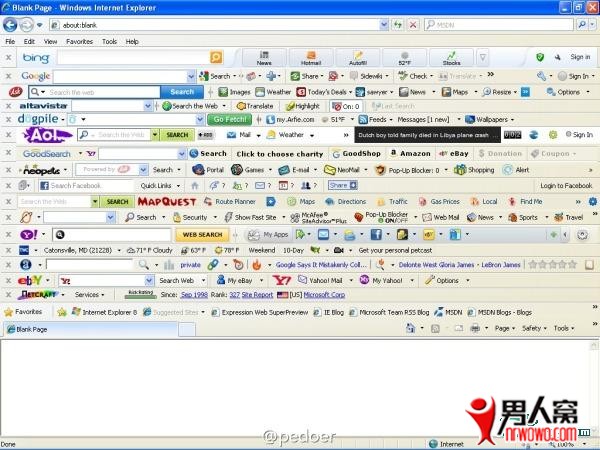
Task: Close the Netcraft toolbar with its X
Action: tap(8, 295)
